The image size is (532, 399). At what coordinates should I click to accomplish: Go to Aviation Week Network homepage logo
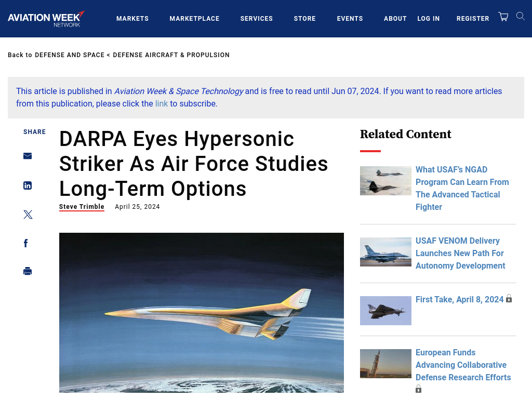46,19
